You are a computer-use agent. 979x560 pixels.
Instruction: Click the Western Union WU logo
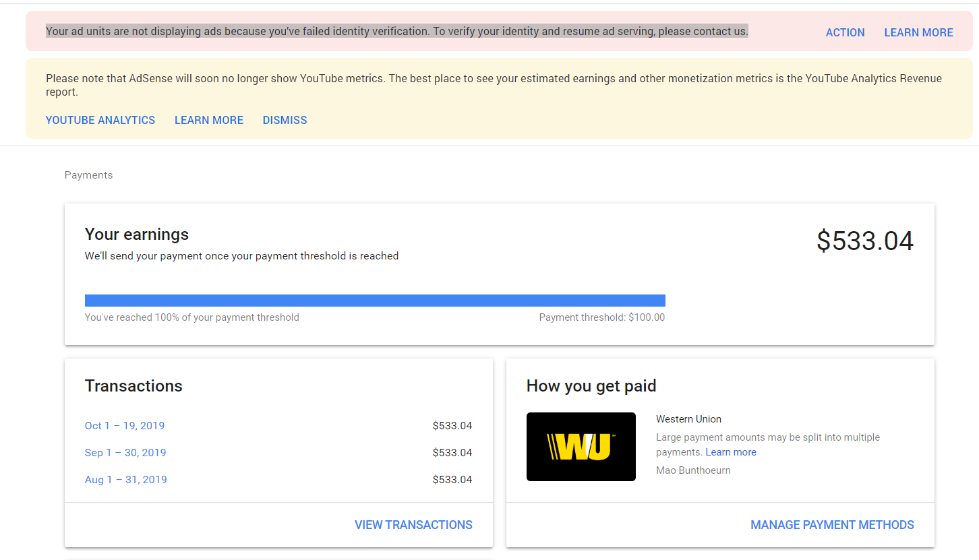[x=581, y=447]
